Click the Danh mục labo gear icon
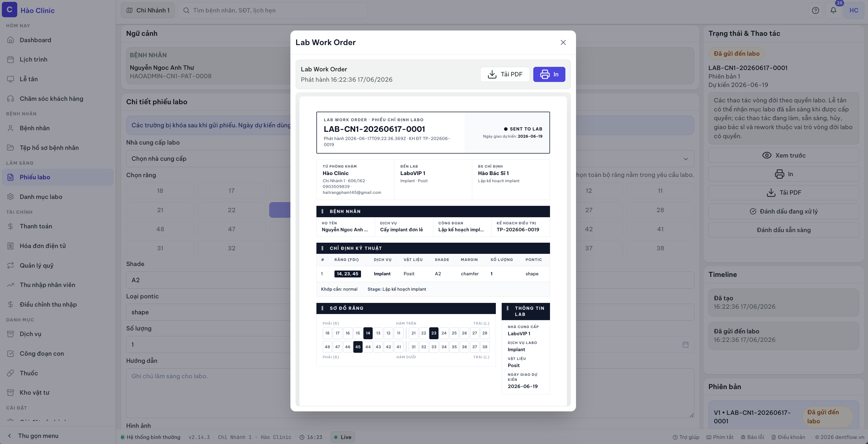 (10, 197)
